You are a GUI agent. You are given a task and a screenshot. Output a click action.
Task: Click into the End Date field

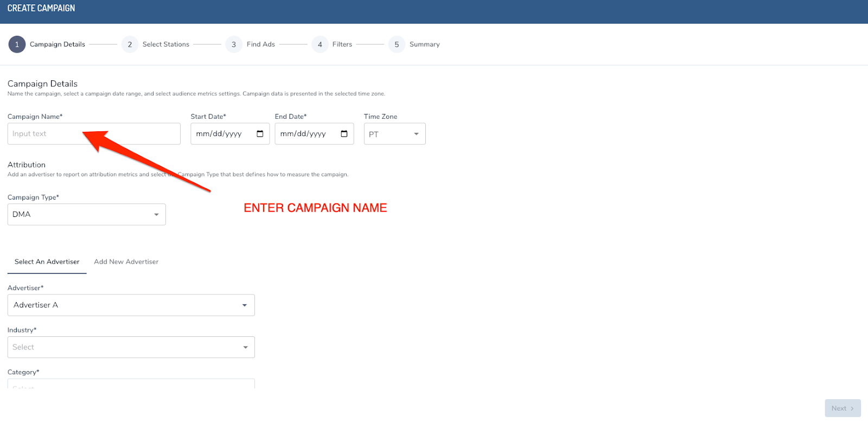click(x=307, y=134)
